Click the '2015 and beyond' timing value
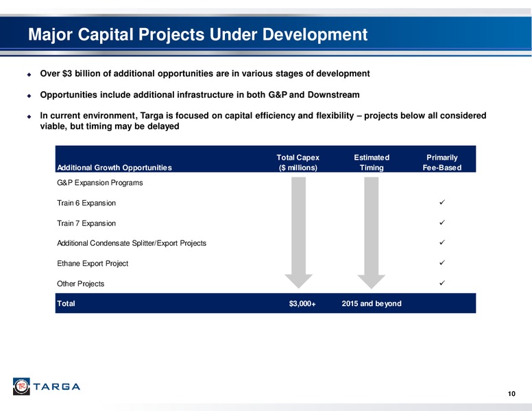The width and height of the screenshot is (532, 411). coord(372,303)
